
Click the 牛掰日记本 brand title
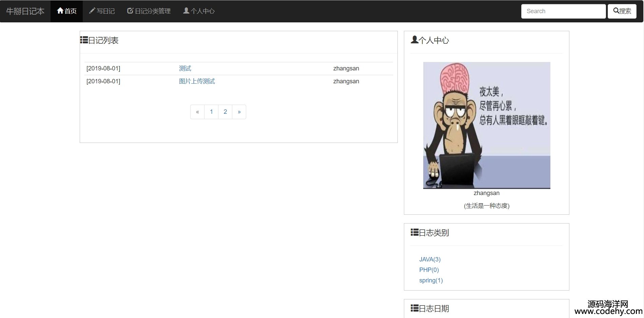(25, 11)
